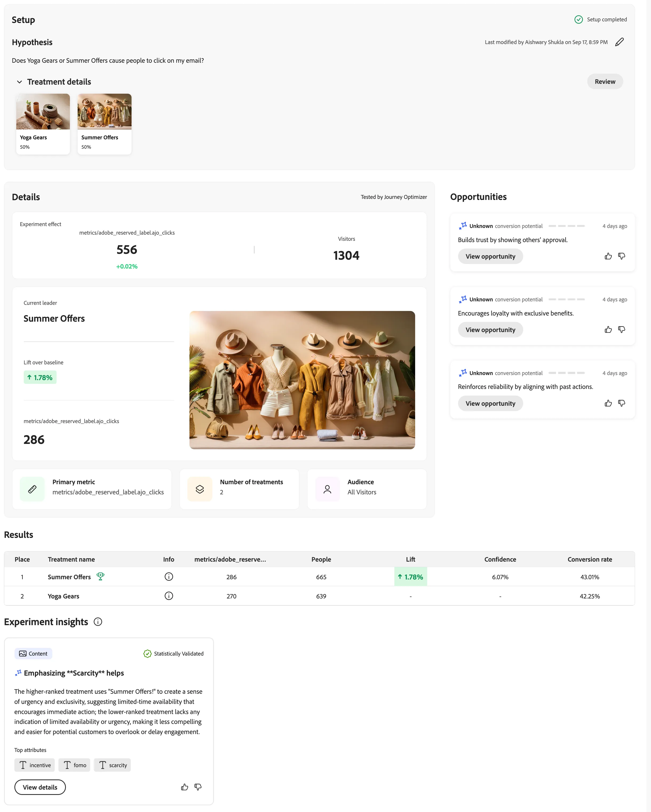Click the info icon in Summer Offers row
The image size is (651, 812).
click(169, 577)
